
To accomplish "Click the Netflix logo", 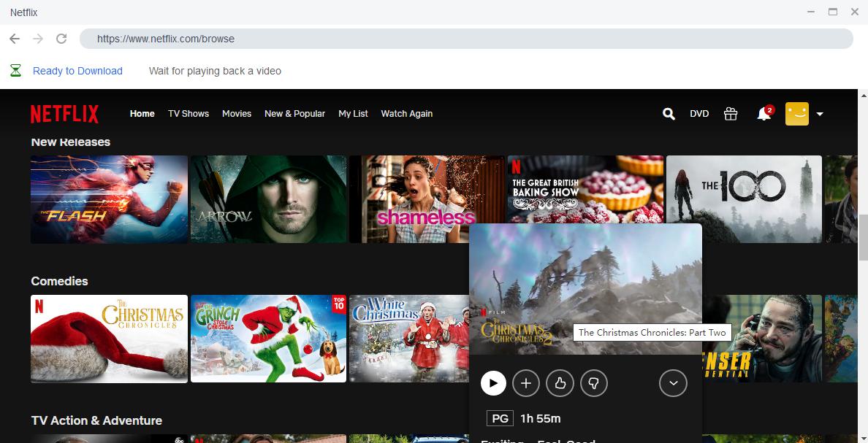I will [x=65, y=114].
